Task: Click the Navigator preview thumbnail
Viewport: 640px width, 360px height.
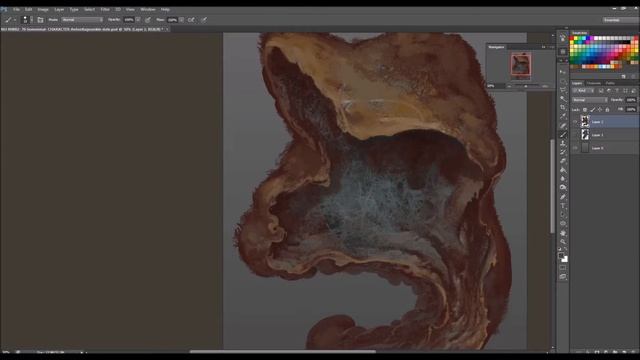Action: tap(521, 65)
